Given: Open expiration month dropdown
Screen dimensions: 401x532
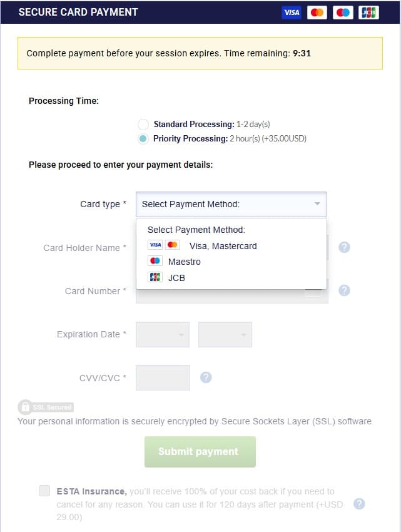Looking at the screenshot, I should tap(163, 334).
